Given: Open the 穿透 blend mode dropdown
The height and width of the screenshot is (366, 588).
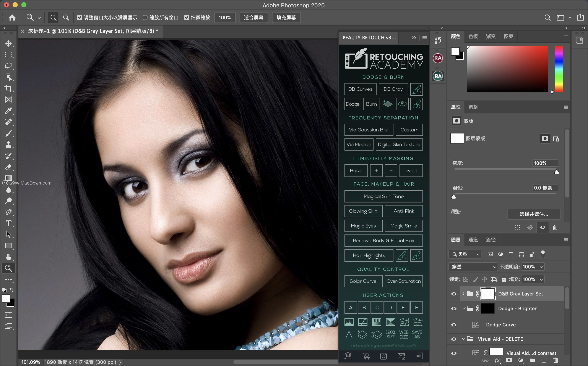Looking at the screenshot, I should [473, 267].
